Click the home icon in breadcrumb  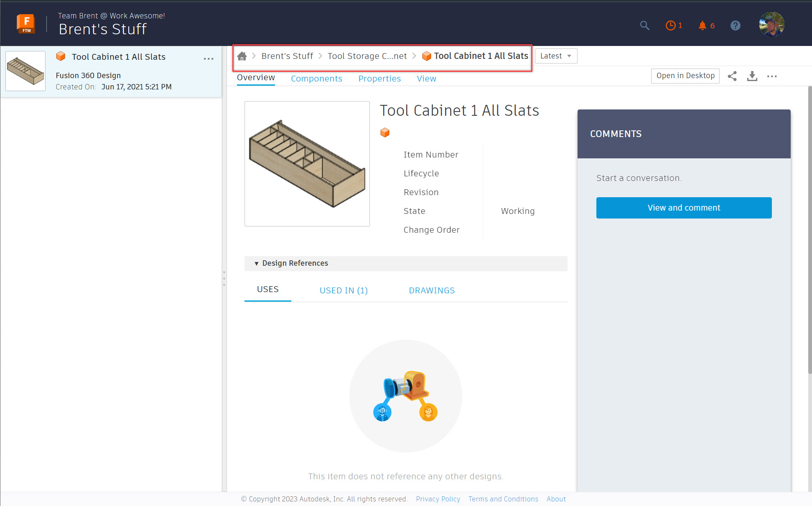click(x=242, y=56)
